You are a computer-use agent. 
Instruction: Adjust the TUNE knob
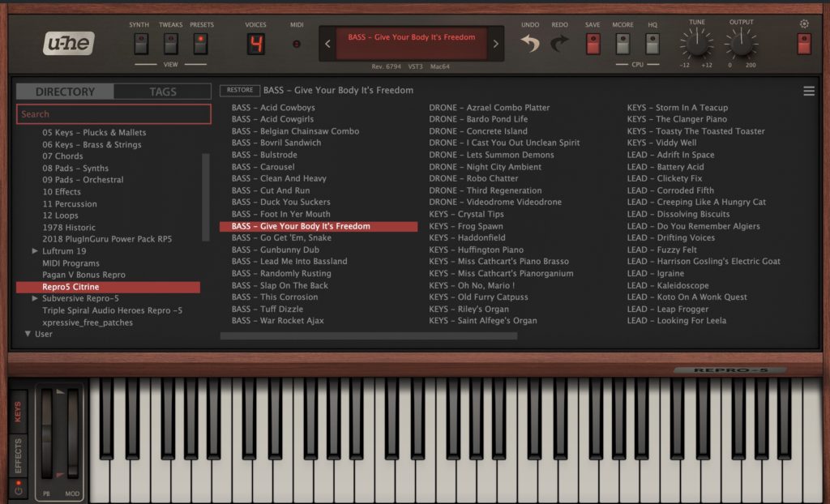pos(696,43)
